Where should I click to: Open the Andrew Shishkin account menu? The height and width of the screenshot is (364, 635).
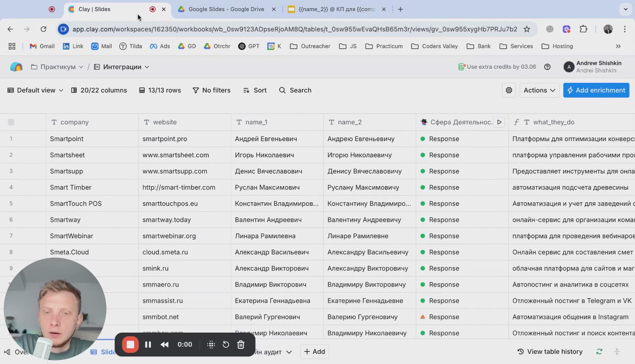click(593, 67)
